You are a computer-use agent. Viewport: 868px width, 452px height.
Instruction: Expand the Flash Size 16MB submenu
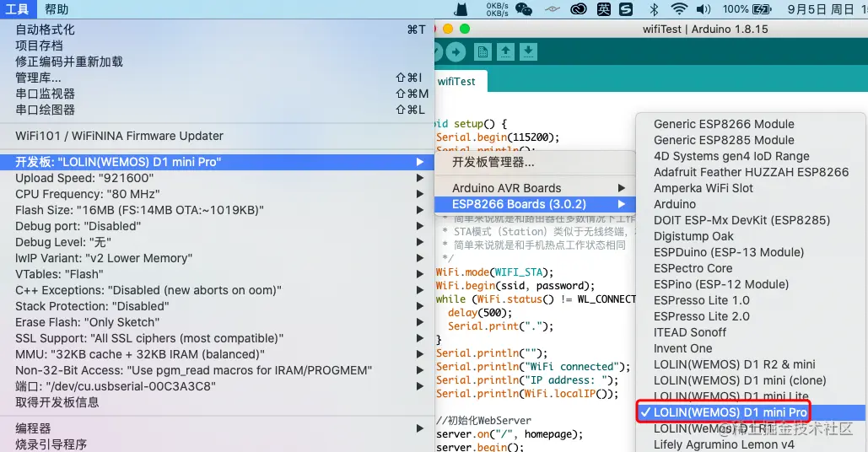tap(217, 210)
